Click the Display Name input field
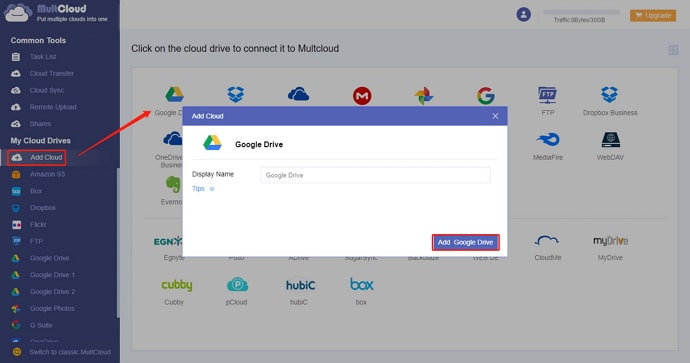Viewport: 690px width, 363px height. [375, 175]
